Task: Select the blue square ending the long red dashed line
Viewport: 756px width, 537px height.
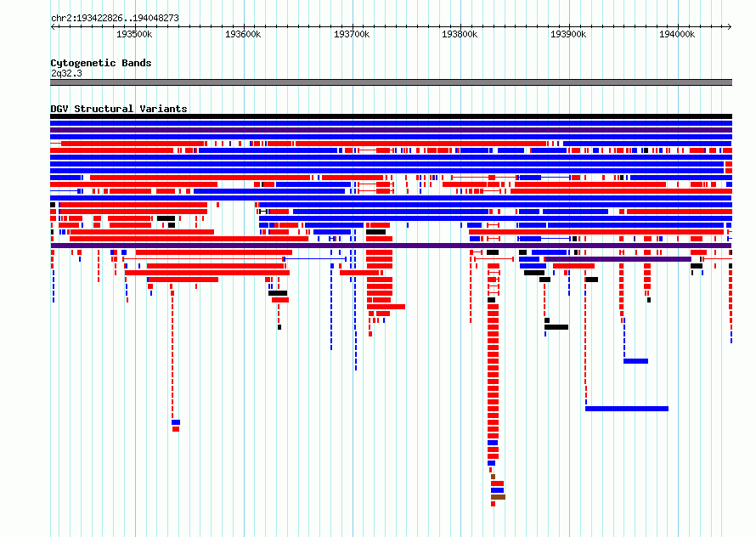Action: (176, 422)
